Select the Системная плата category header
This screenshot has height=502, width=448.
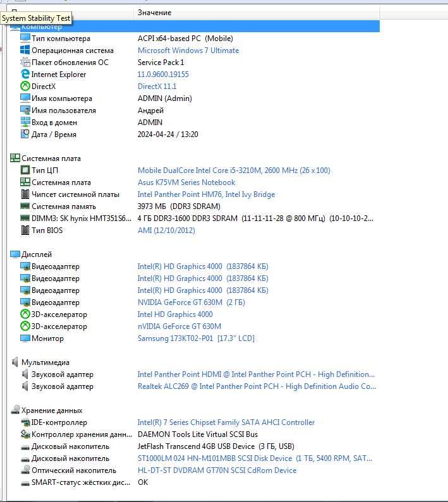pos(51,158)
